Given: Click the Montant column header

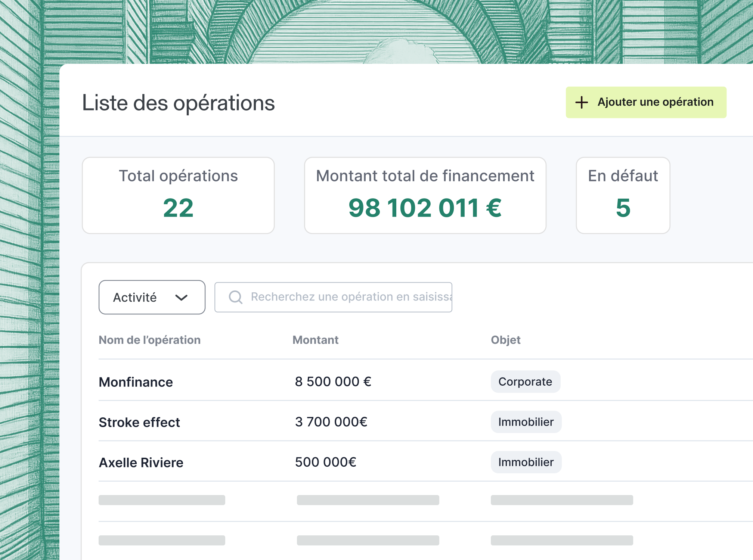Looking at the screenshot, I should (x=315, y=340).
